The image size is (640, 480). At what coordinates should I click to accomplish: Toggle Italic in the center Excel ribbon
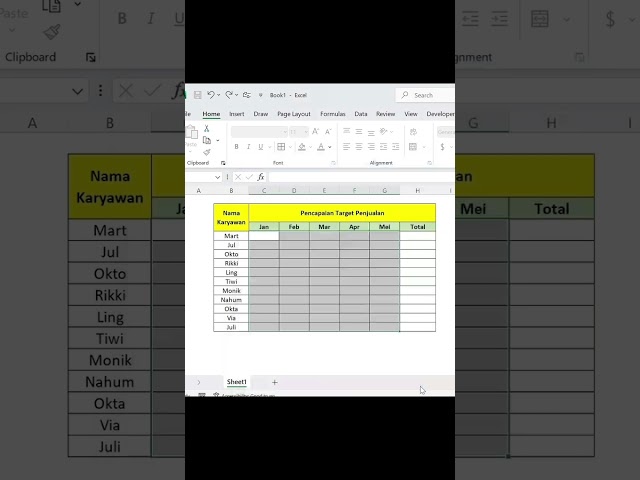[248, 147]
